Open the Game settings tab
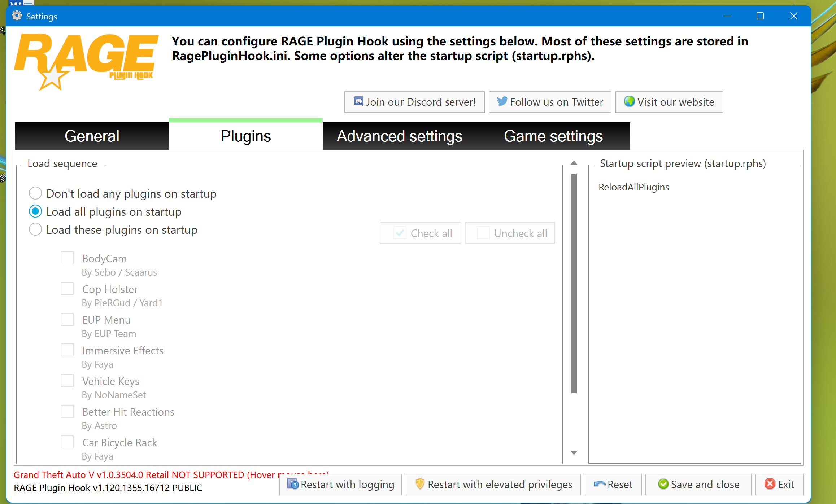 553,136
